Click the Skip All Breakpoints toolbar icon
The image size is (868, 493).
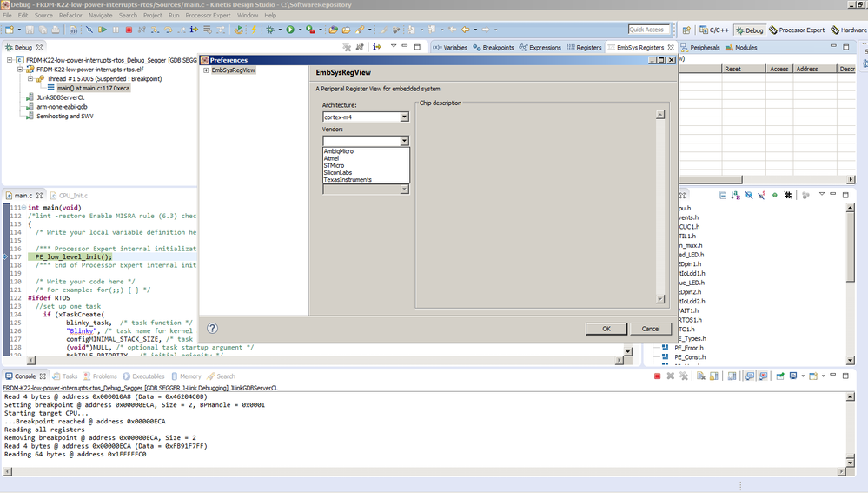click(89, 30)
